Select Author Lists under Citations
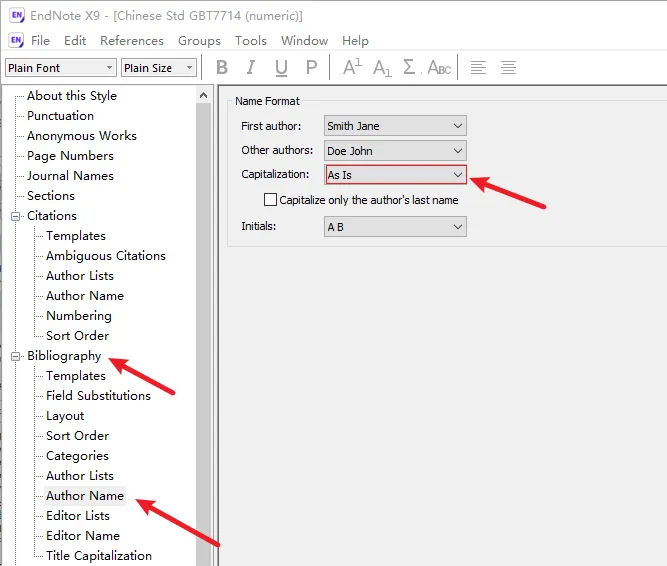 80,276
